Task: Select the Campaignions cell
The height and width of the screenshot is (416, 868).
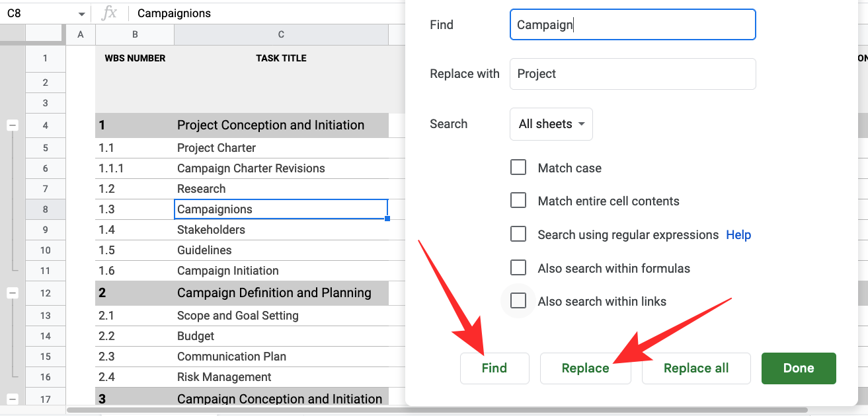Action: tap(281, 209)
